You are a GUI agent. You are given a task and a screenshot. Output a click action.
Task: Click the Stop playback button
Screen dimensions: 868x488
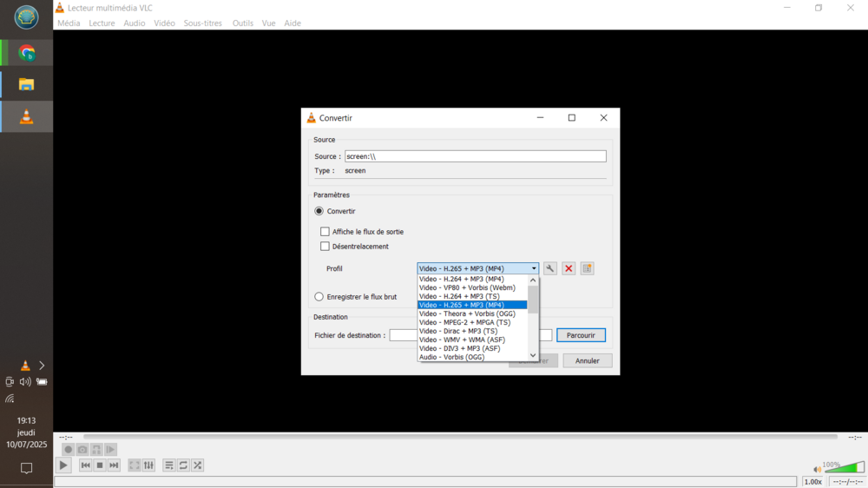pyautogui.click(x=100, y=465)
